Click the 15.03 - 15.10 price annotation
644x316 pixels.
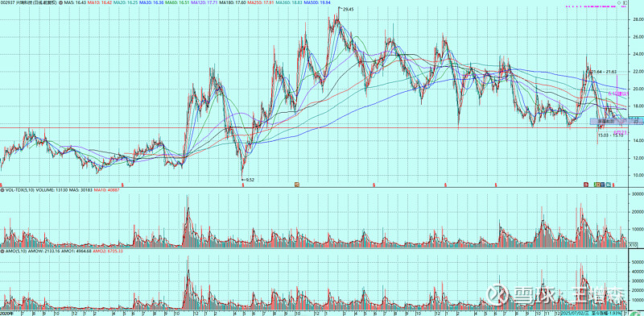(x=610, y=135)
